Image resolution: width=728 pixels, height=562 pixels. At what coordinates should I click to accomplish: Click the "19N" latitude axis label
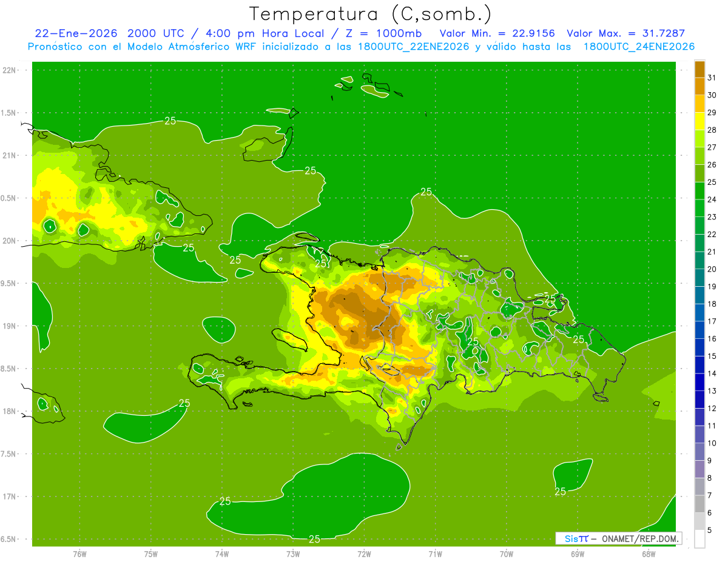pyautogui.click(x=10, y=326)
